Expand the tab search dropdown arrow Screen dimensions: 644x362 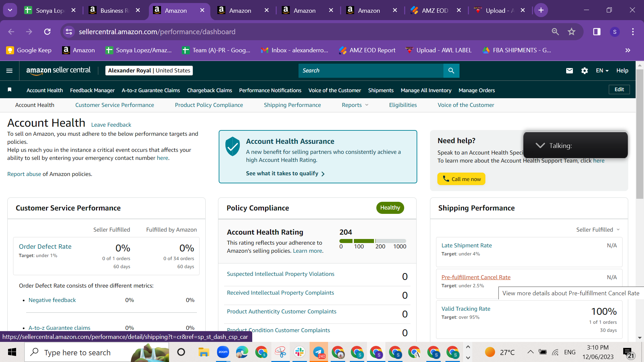point(10,10)
